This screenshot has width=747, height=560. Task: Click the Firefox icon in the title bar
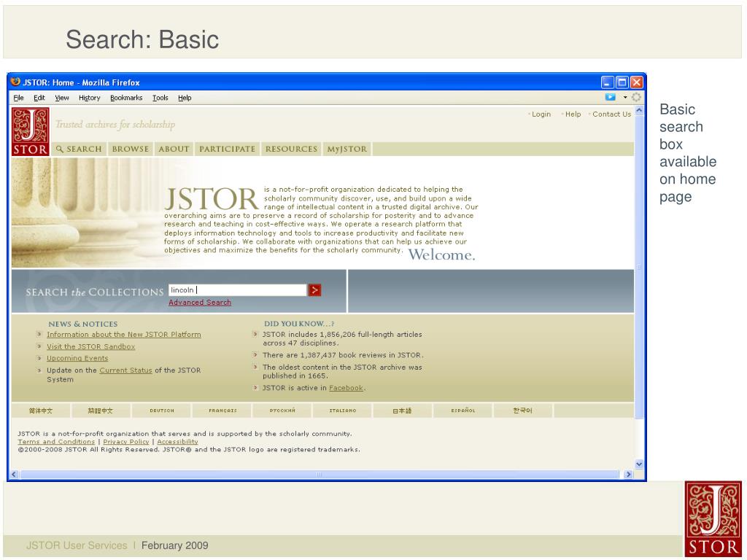pos(16,82)
